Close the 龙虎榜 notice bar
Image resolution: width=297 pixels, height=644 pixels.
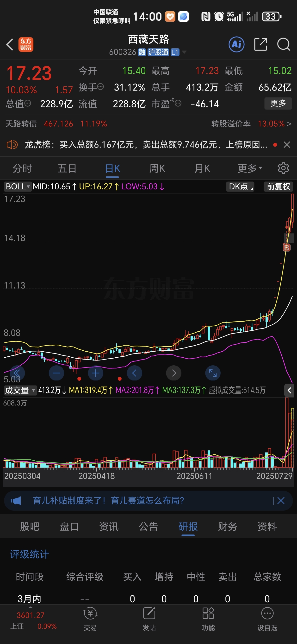tap(287, 144)
